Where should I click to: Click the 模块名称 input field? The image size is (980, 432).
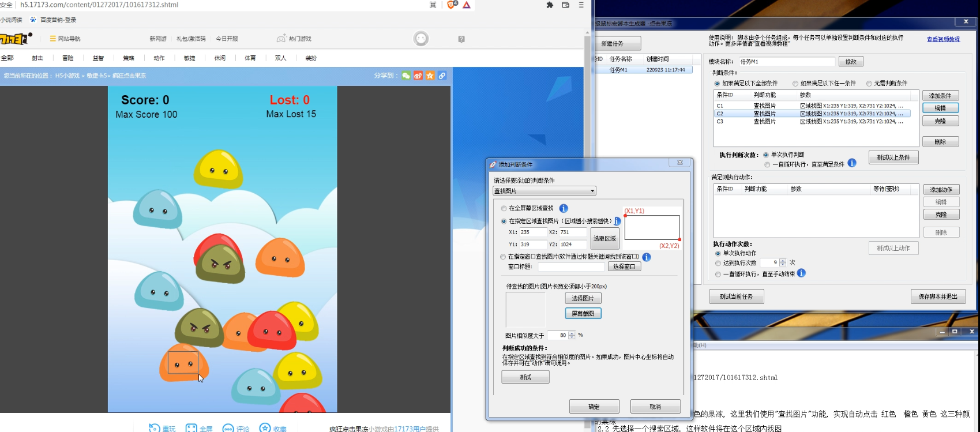[x=787, y=61]
